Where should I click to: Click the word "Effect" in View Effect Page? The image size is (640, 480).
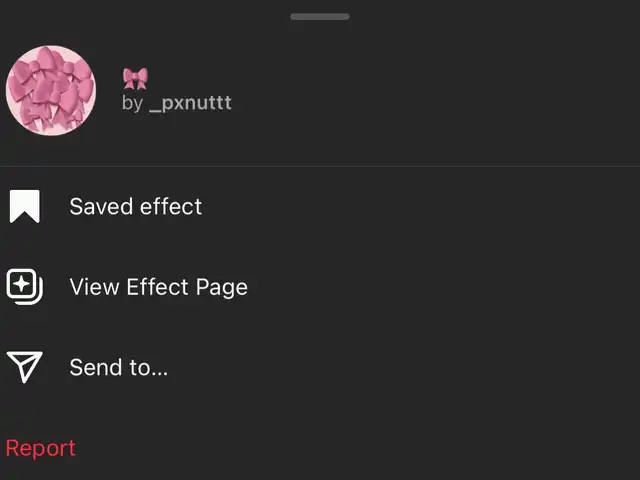[x=158, y=287]
